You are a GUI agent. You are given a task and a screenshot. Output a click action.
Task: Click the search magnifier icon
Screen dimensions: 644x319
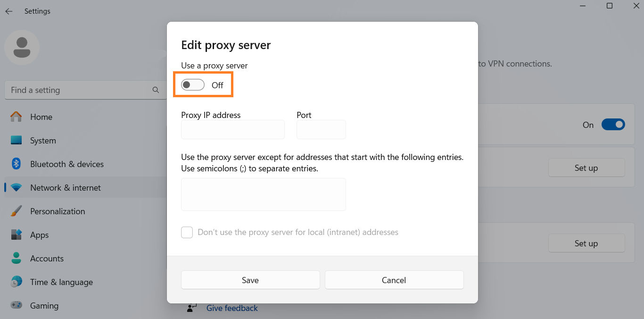(x=156, y=90)
